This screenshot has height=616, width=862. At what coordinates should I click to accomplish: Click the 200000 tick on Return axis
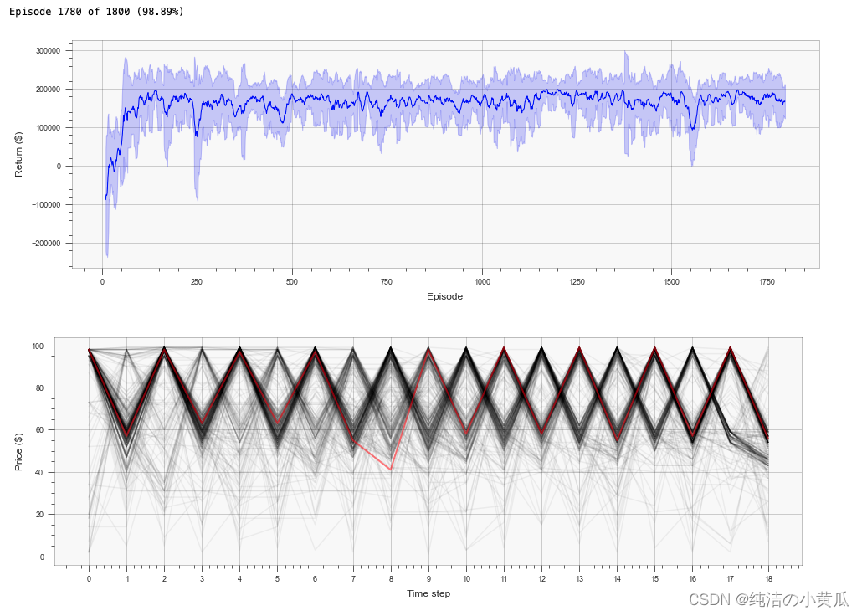pos(49,89)
